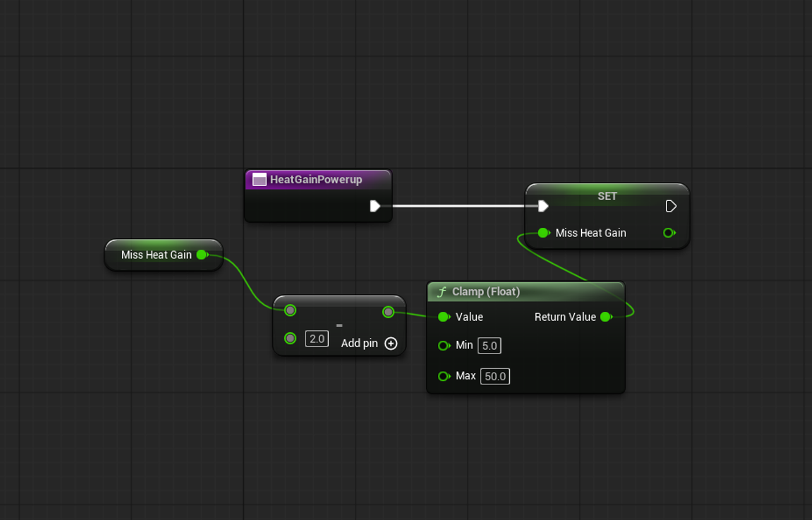Click the Clamp Value input pin
812x520 pixels.
444,317
